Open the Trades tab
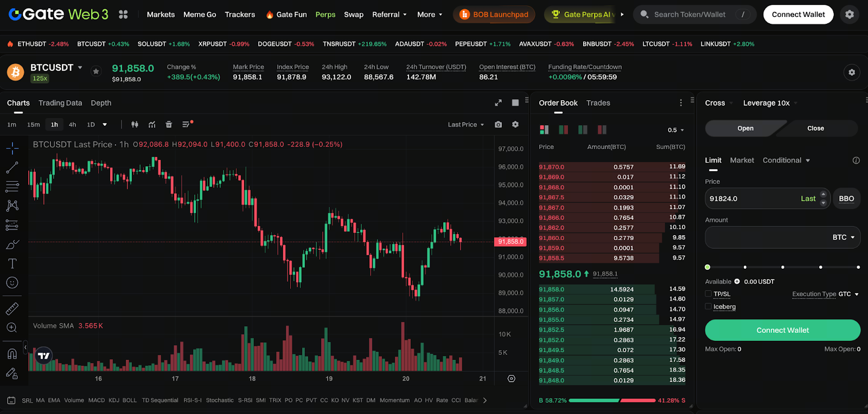This screenshot has height=414, width=868. point(598,103)
